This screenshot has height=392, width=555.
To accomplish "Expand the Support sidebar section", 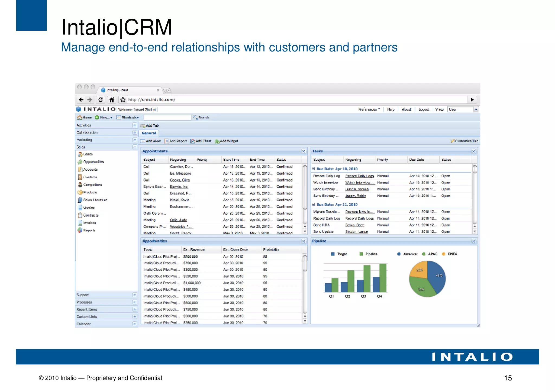I will point(135,295).
